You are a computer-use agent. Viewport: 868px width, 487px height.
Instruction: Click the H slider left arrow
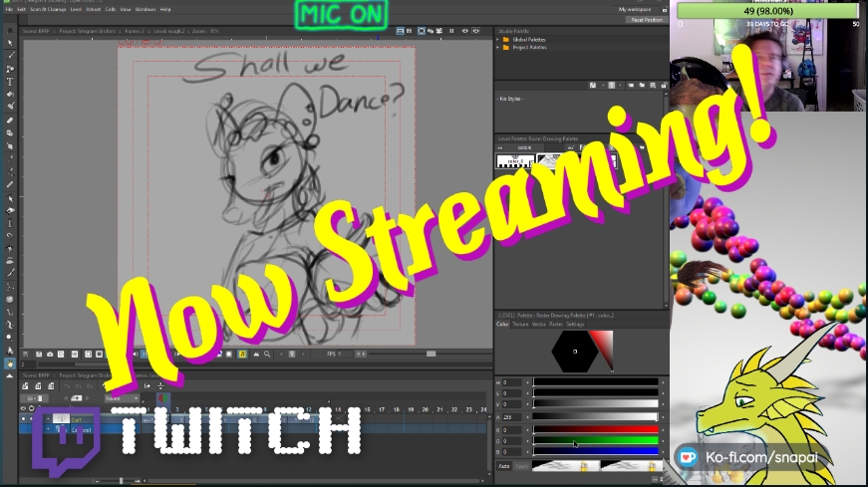pos(527,382)
